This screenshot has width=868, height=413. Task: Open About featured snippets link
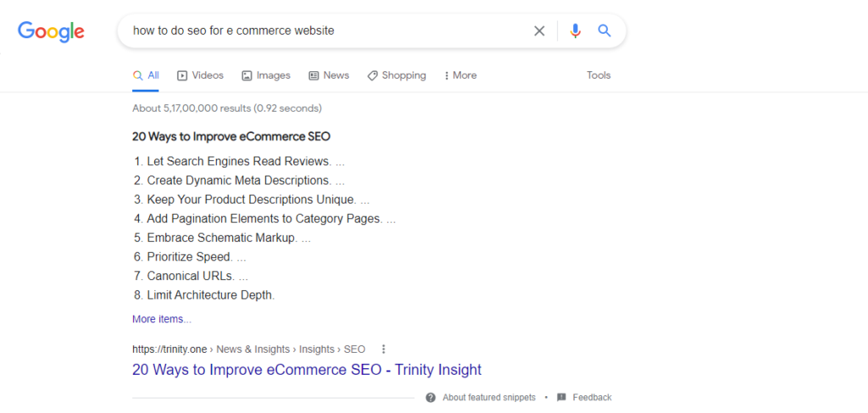click(x=489, y=398)
